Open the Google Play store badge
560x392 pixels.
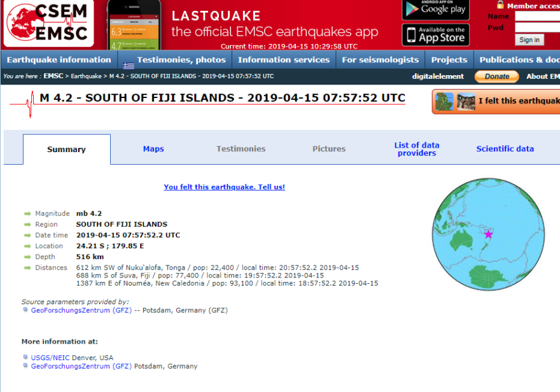[x=435, y=9]
